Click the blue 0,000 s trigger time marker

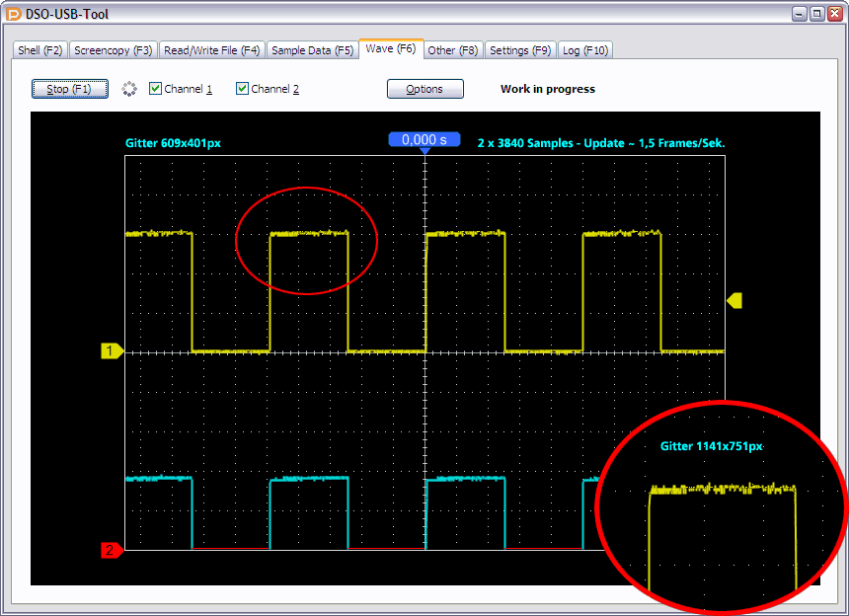click(x=424, y=139)
